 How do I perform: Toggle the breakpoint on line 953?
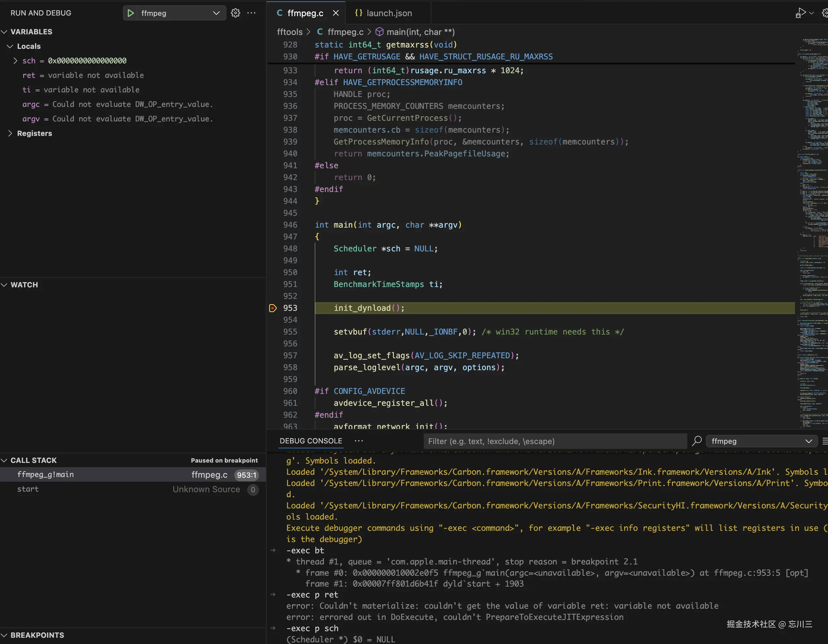272,308
